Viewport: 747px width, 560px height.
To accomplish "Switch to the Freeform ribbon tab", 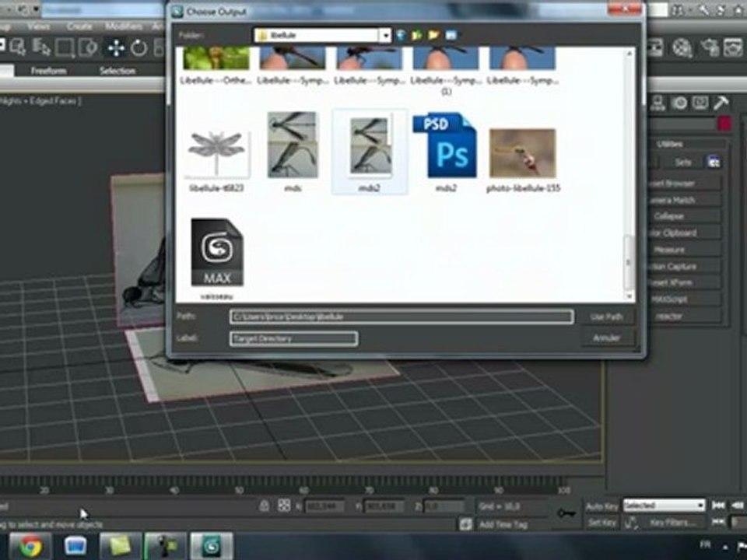I will pyautogui.click(x=48, y=71).
